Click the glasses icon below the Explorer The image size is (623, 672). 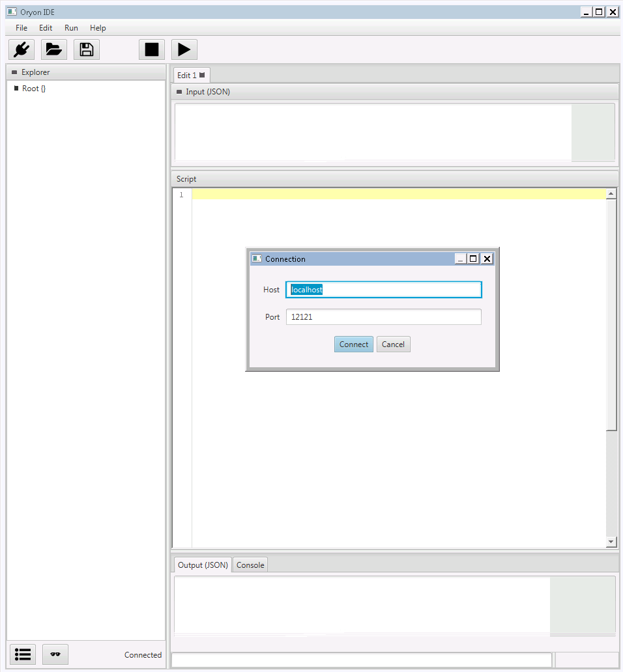55,654
